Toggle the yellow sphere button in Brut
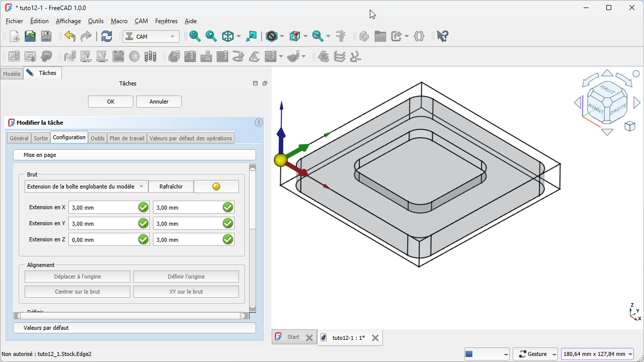The height and width of the screenshot is (362, 644). click(216, 187)
